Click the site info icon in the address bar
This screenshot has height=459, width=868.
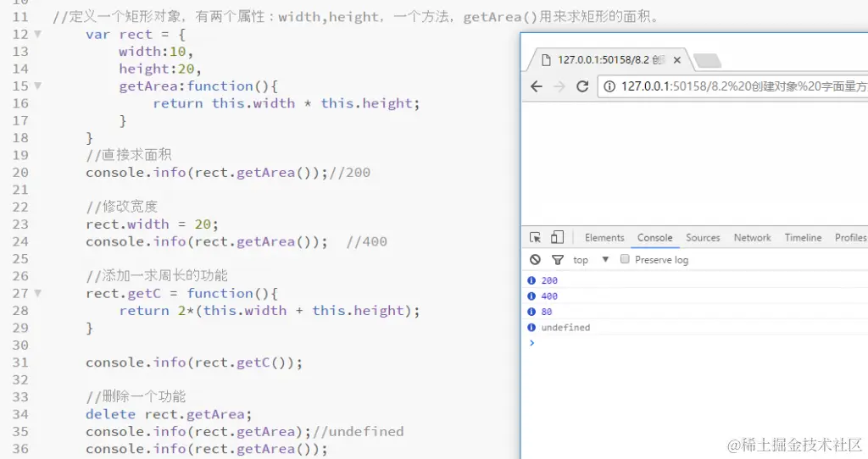(x=609, y=86)
